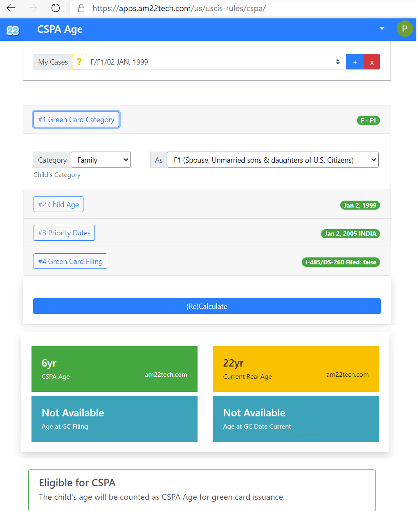Viewport: 418px width, 532px height.
Task: Click the yellow question mark help icon
Action: [x=79, y=62]
